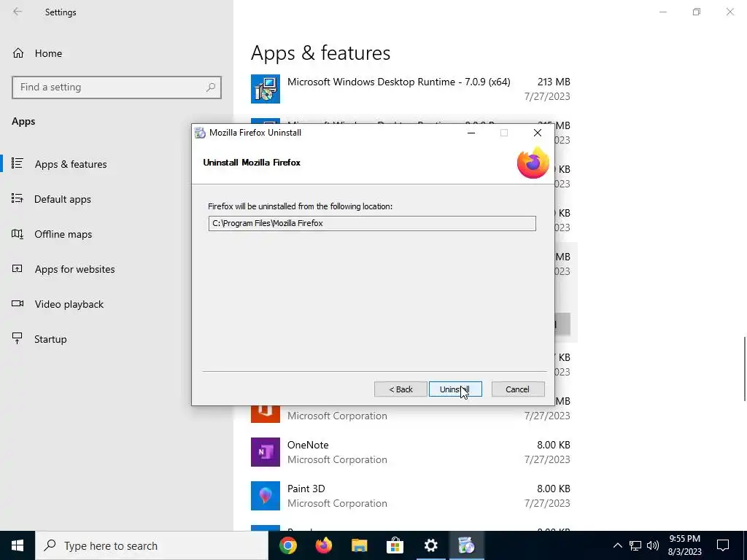Click Uninstall in the Firefox uninstall dialog
This screenshot has height=560, width=747.
click(x=455, y=389)
